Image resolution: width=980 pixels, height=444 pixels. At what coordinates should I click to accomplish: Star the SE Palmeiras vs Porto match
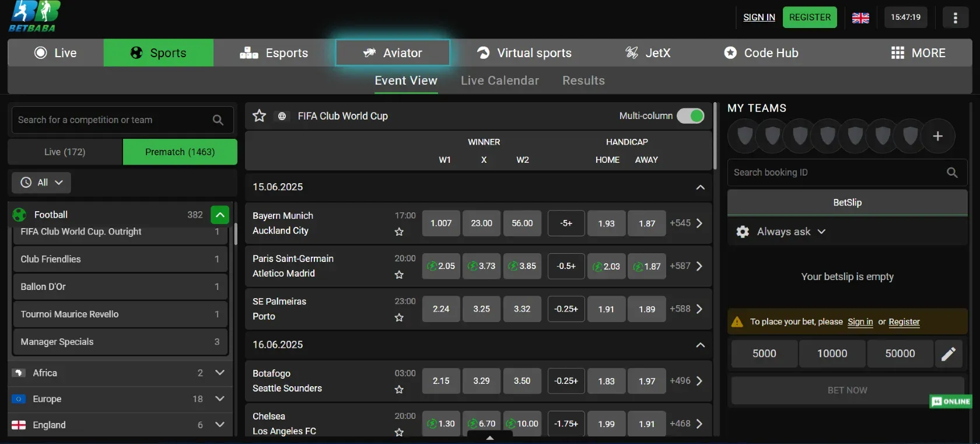pyautogui.click(x=399, y=317)
